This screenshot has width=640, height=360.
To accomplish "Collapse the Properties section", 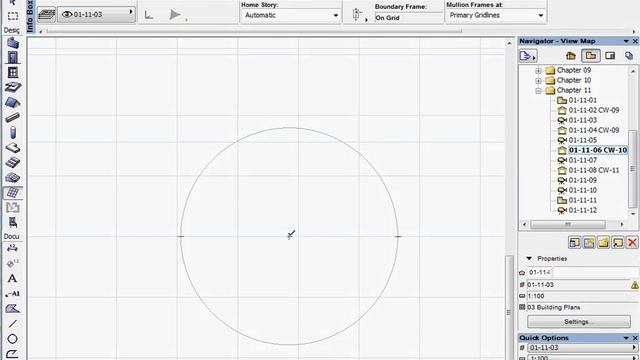I will point(529,258).
